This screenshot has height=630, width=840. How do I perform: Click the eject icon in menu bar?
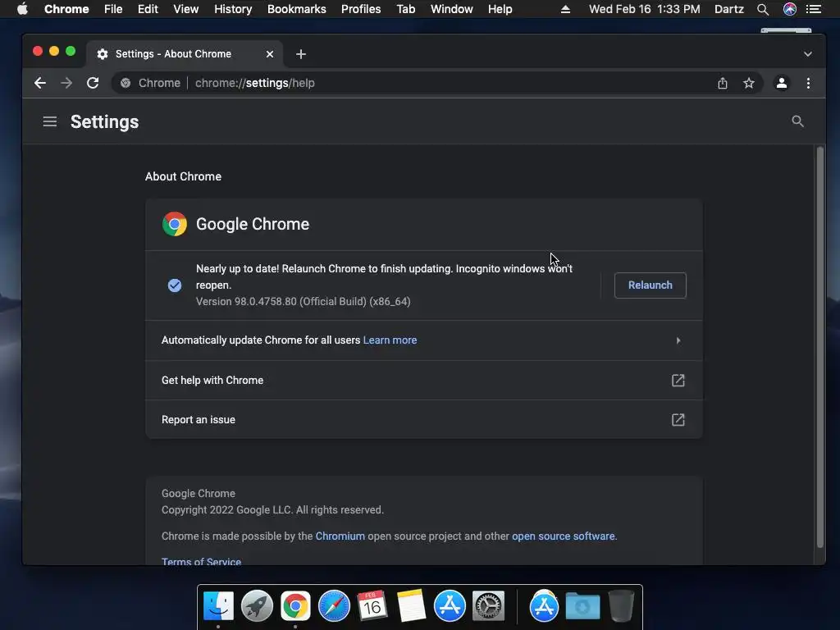565,9
